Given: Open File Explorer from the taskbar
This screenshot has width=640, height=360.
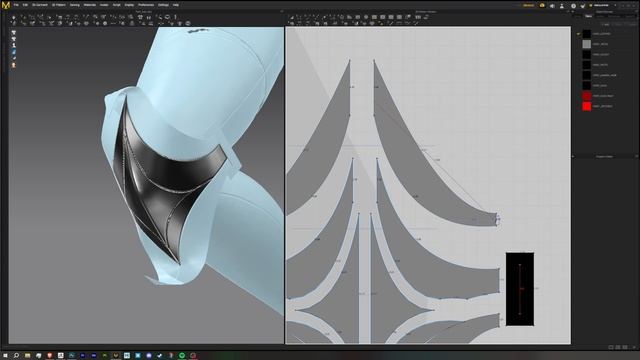Looking at the screenshot, I should tap(27, 356).
